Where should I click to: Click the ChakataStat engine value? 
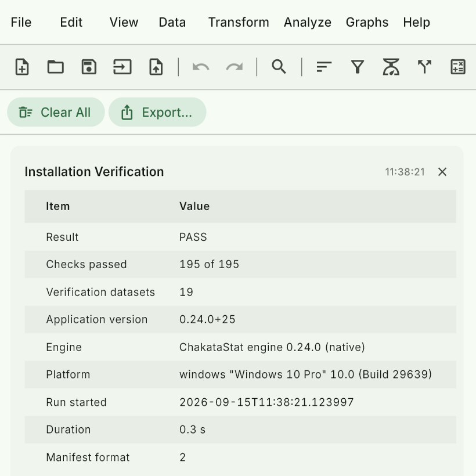tap(272, 347)
